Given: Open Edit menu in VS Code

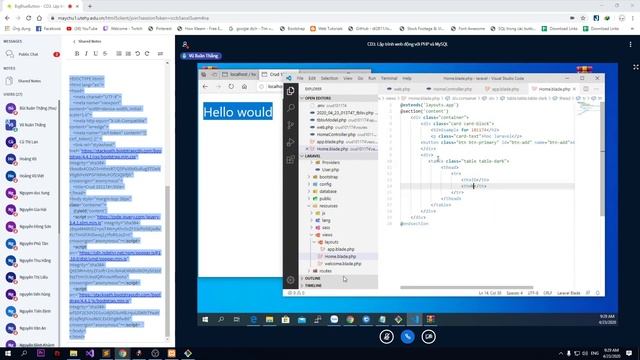Looking at the screenshot, I should click(312, 78).
